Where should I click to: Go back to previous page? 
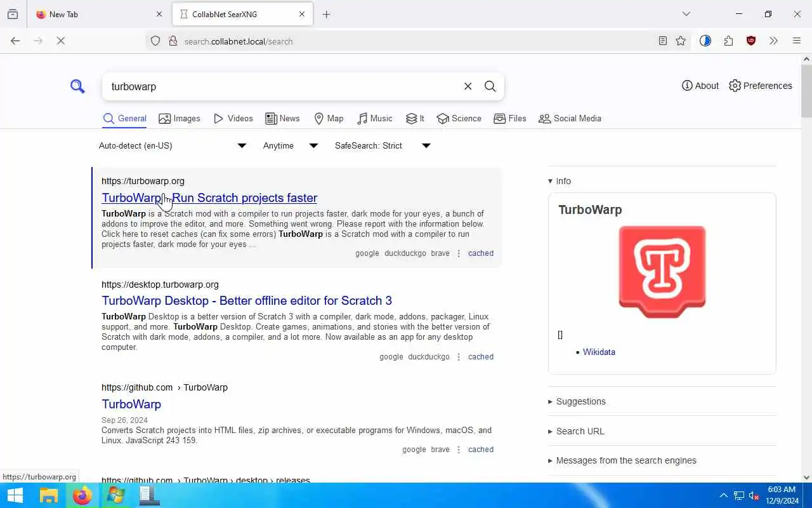15,41
